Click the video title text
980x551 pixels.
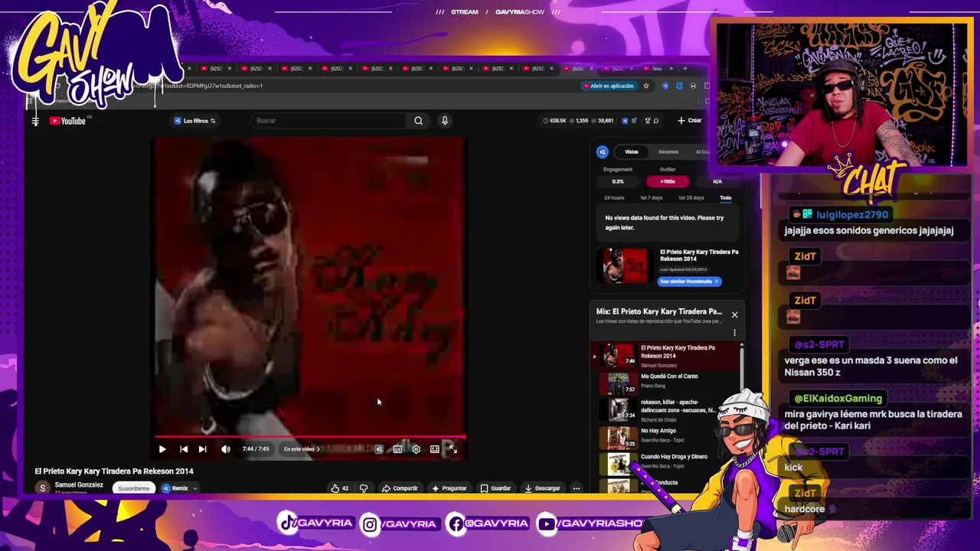click(x=114, y=471)
